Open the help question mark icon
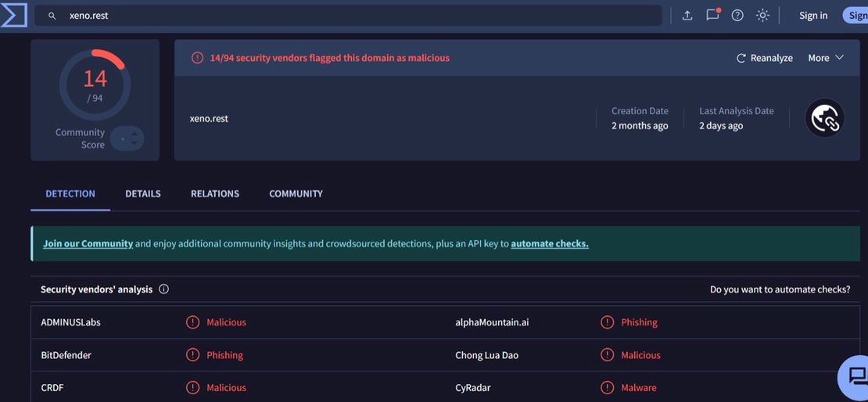The image size is (868, 402). (737, 16)
